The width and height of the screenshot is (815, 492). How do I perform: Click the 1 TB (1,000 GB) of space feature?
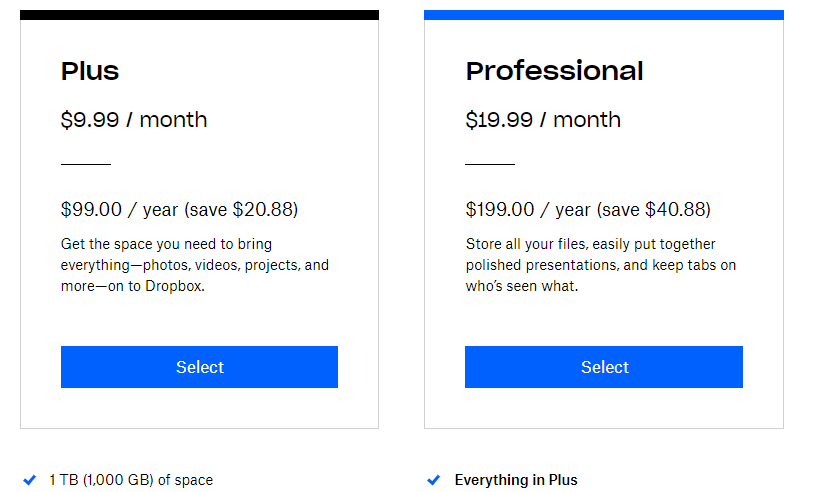(131, 480)
